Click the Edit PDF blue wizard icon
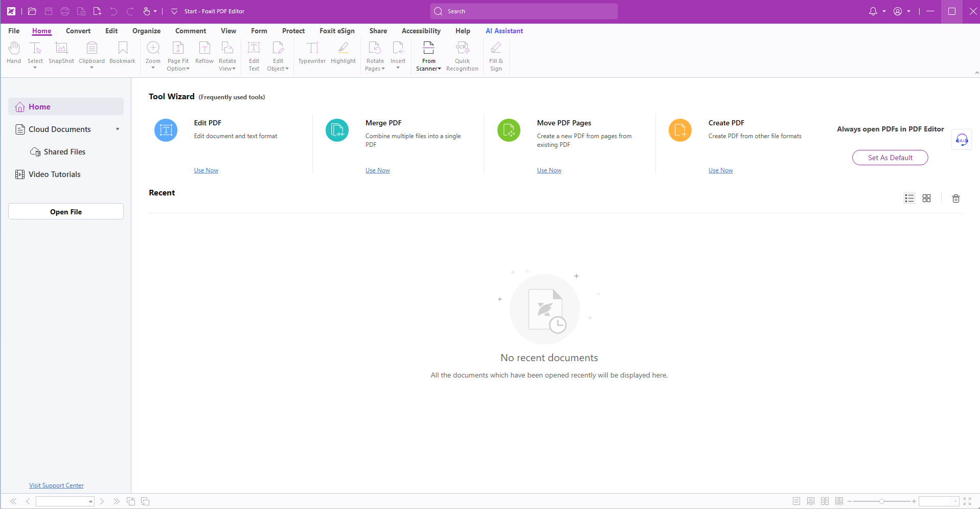 coord(166,130)
